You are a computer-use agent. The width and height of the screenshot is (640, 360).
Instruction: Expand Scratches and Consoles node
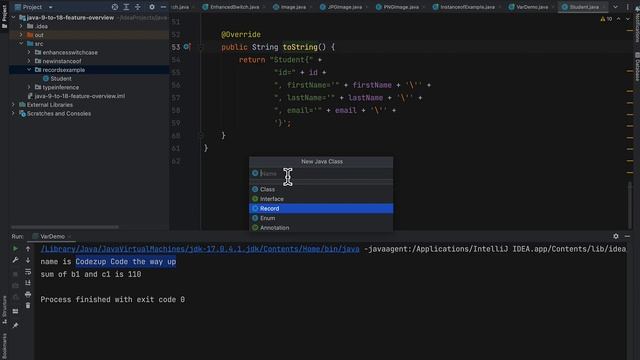pos(13,113)
